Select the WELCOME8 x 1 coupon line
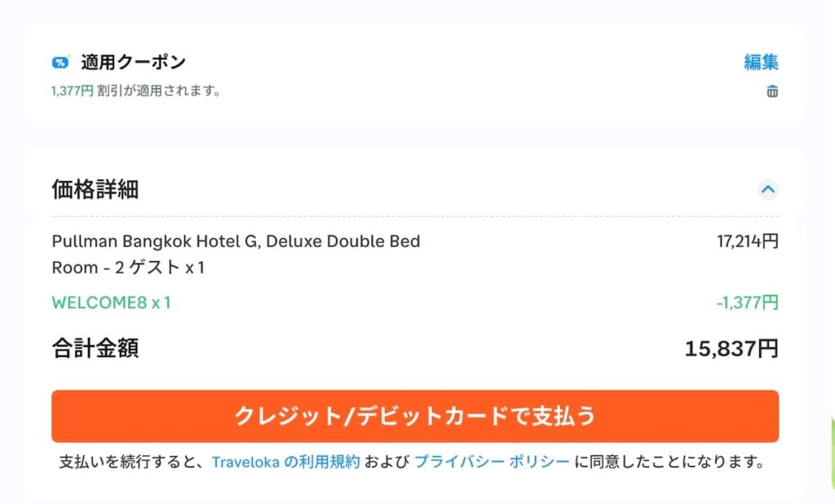The width and height of the screenshot is (835, 504). coord(111,303)
